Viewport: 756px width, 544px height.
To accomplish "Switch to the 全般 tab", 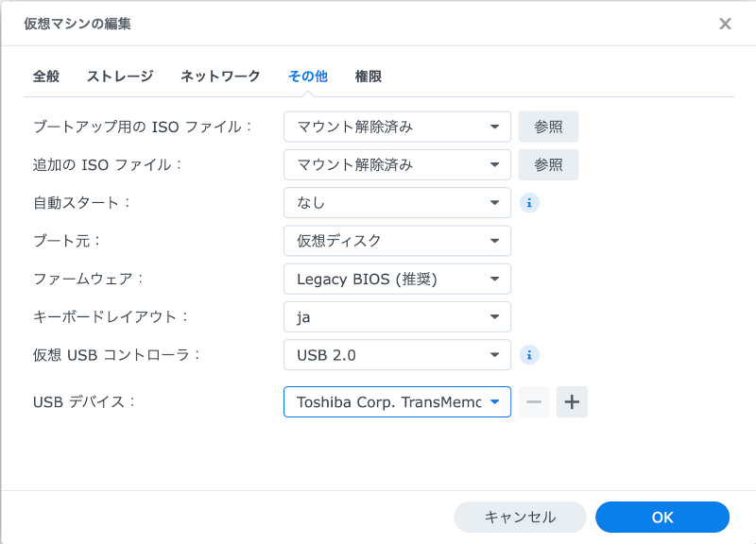I will point(46,76).
